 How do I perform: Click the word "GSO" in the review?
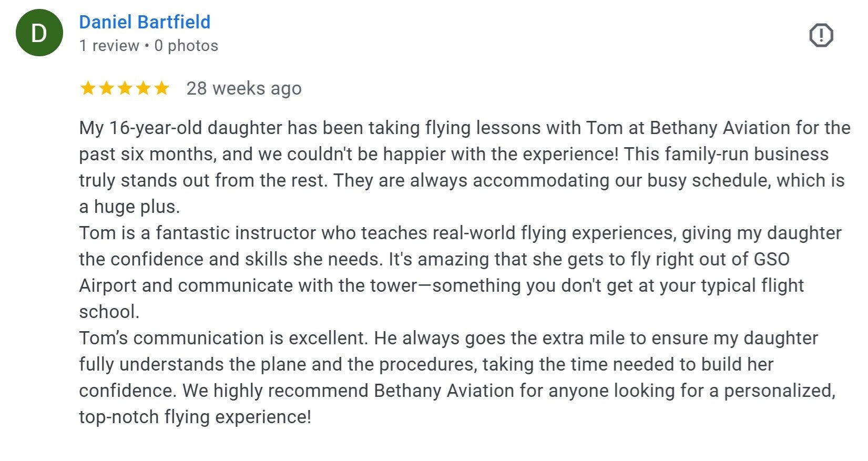771,260
